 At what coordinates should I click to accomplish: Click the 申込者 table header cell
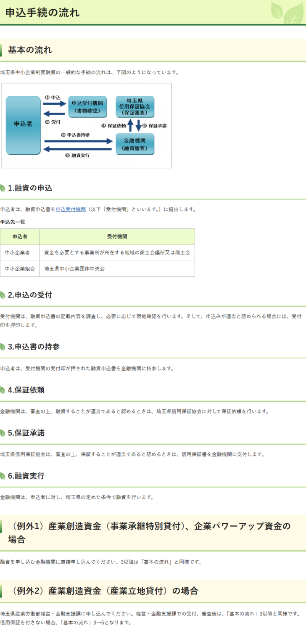(x=20, y=237)
